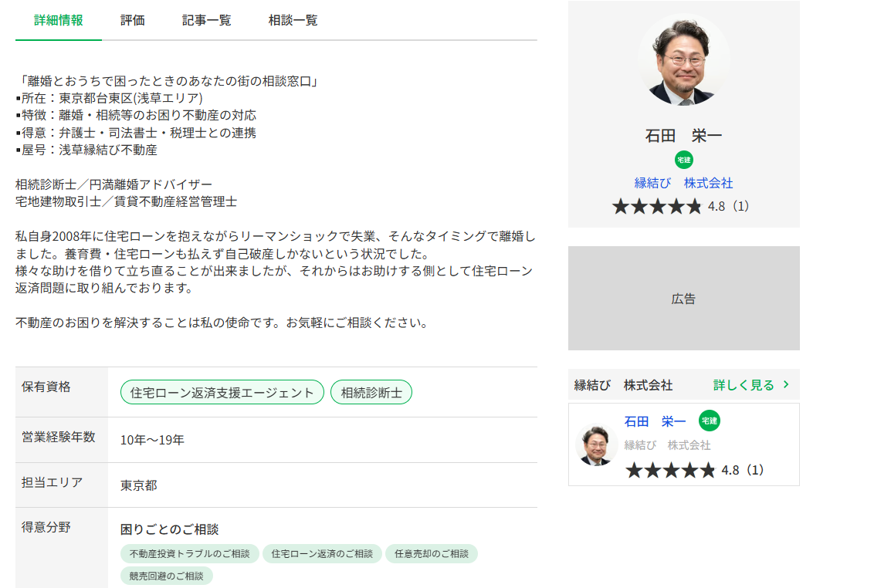The image size is (874, 588).
Task: Click the large profile photo of 石田 栄一
Action: tap(683, 59)
